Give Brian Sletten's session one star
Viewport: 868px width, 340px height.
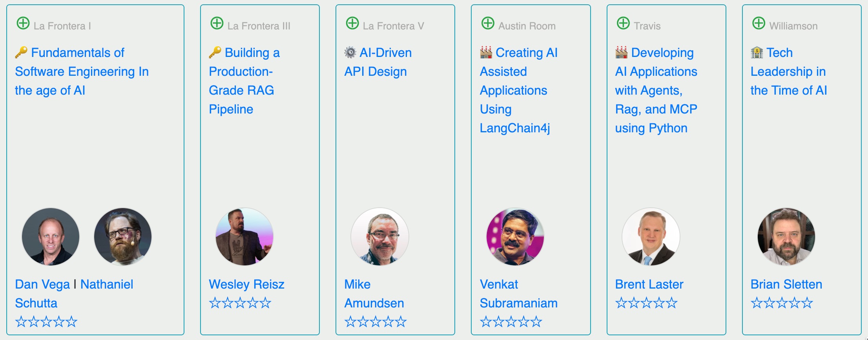[x=757, y=303]
